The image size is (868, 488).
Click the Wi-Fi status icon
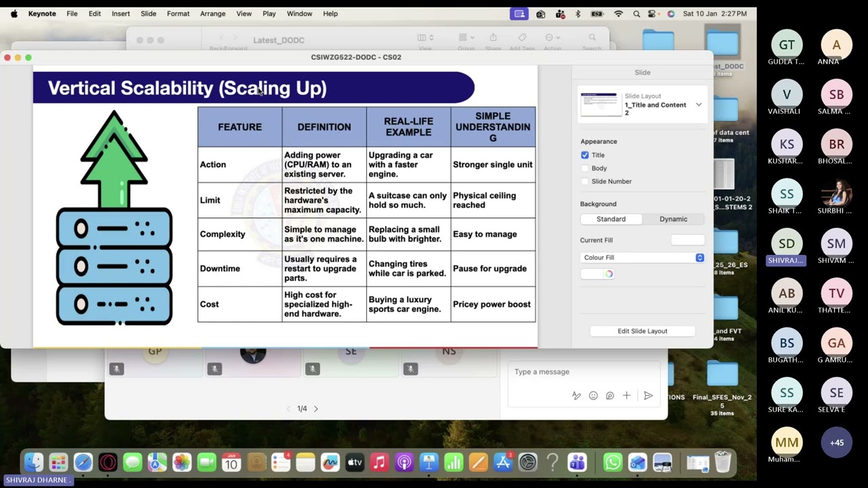coord(618,14)
